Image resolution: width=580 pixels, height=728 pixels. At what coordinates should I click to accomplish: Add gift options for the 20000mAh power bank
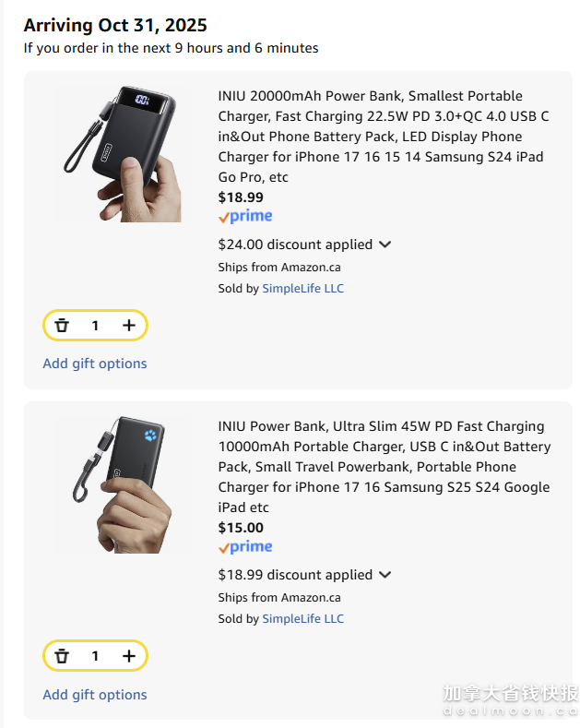pyautogui.click(x=95, y=364)
